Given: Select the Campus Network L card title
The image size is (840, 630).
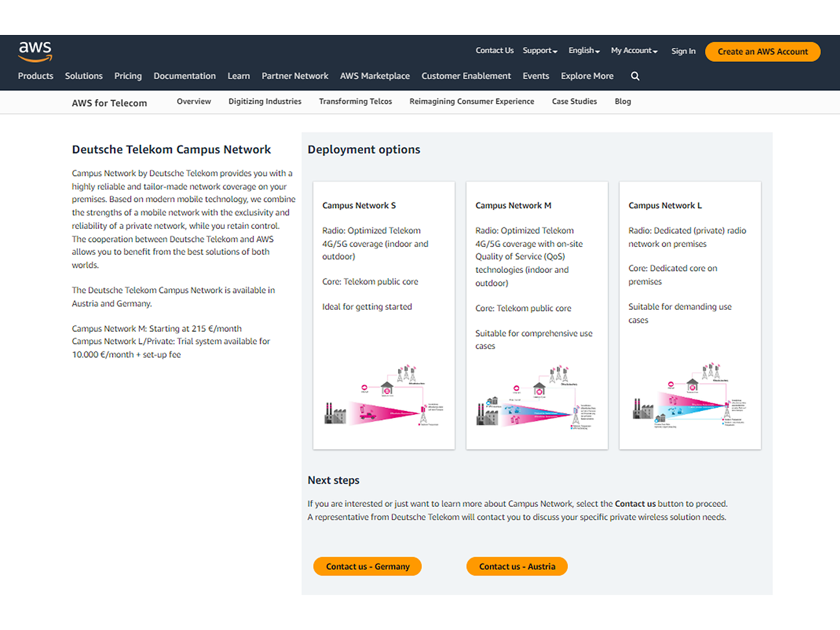Looking at the screenshot, I should tap(665, 205).
